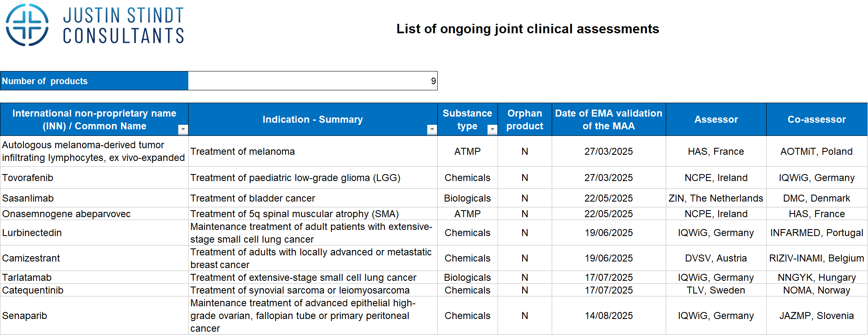Screen dimensions: 868x335
Task: Select the Assessor column header
Action: [716, 119]
